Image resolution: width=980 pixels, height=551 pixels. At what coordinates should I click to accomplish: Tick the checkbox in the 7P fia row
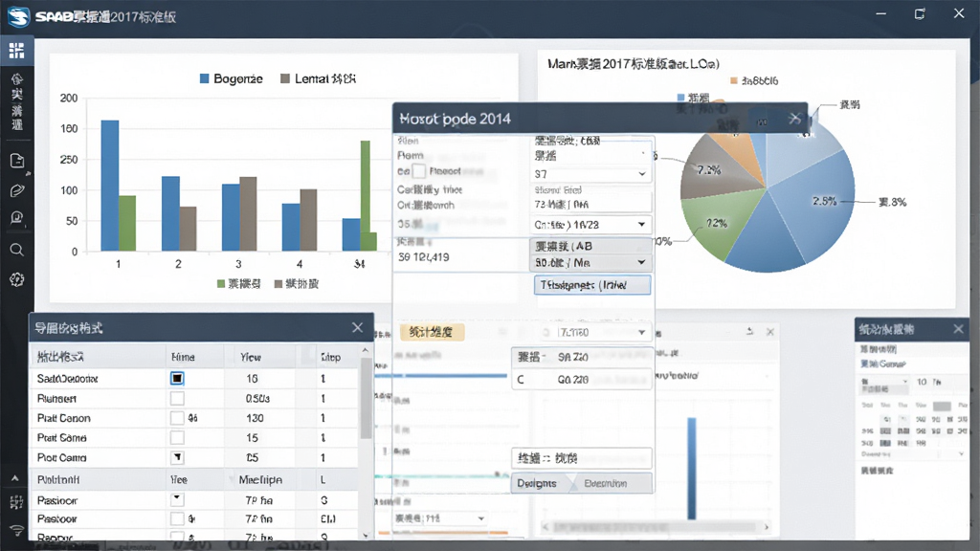click(x=177, y=518)
